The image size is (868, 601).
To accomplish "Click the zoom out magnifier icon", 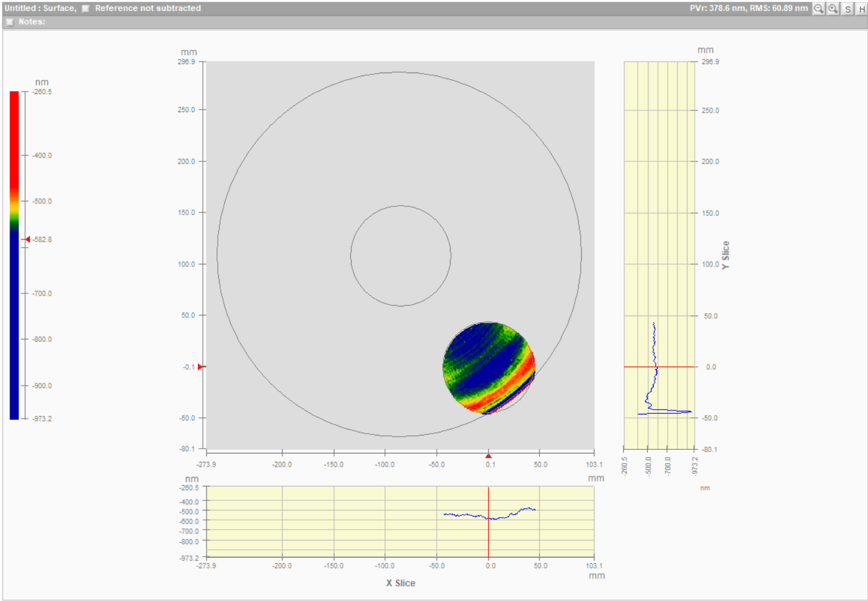I will tap(818, 8).
